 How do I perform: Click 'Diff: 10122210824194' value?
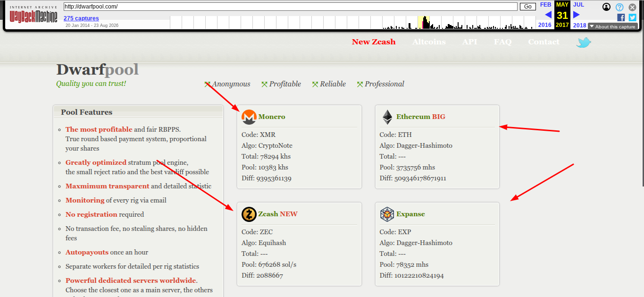click(x=412, y=275)
